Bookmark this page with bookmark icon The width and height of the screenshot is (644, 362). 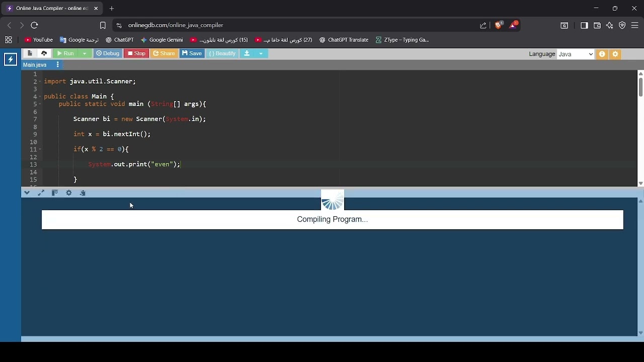(103, 26)
